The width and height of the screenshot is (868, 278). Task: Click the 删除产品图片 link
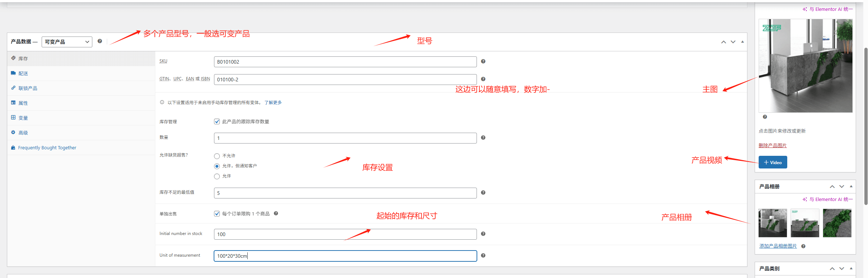(x=772, y=145)
